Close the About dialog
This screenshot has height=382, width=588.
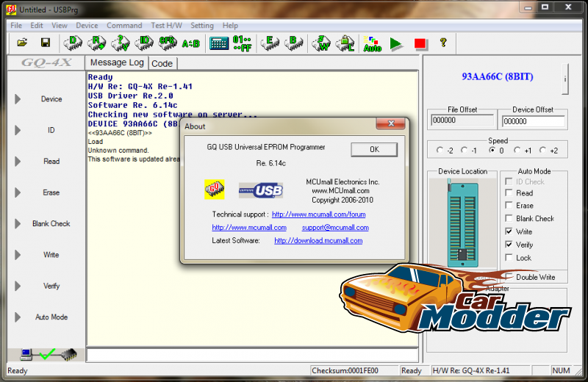[x=391, y=123]
